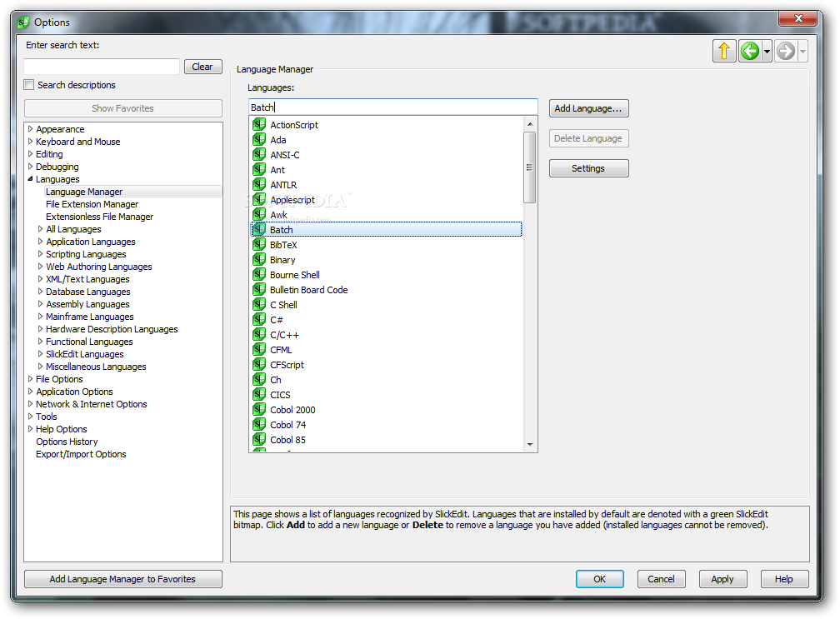Click the search text input field

pyautogui.click(x=102, y=67)
